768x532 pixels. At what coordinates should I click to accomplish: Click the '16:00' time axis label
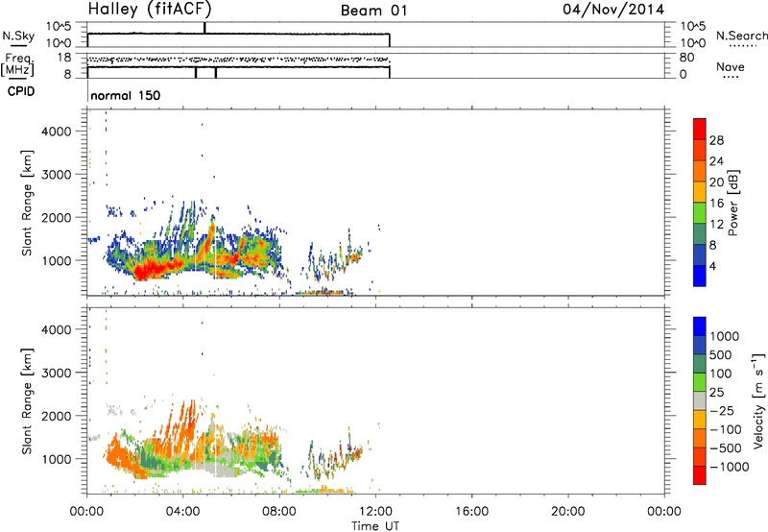pyautogui.click(x=471, y=512)
